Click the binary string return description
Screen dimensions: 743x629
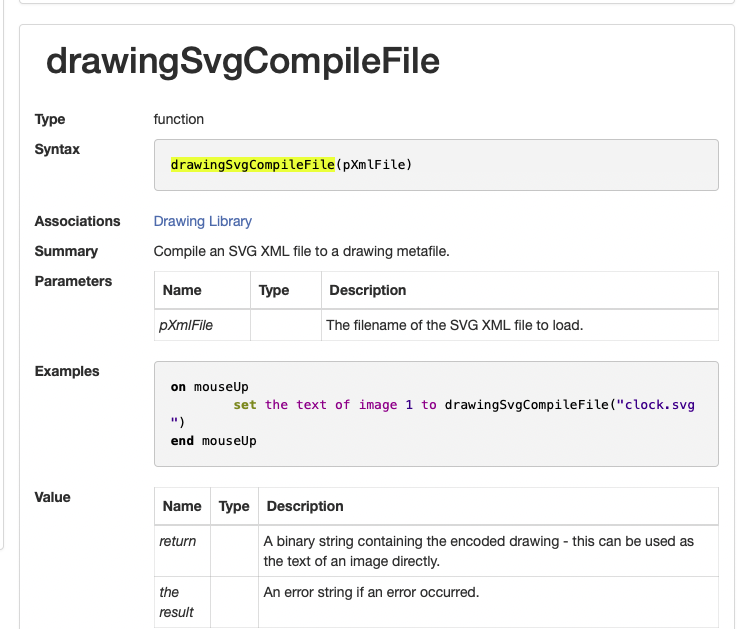[478, 551]
